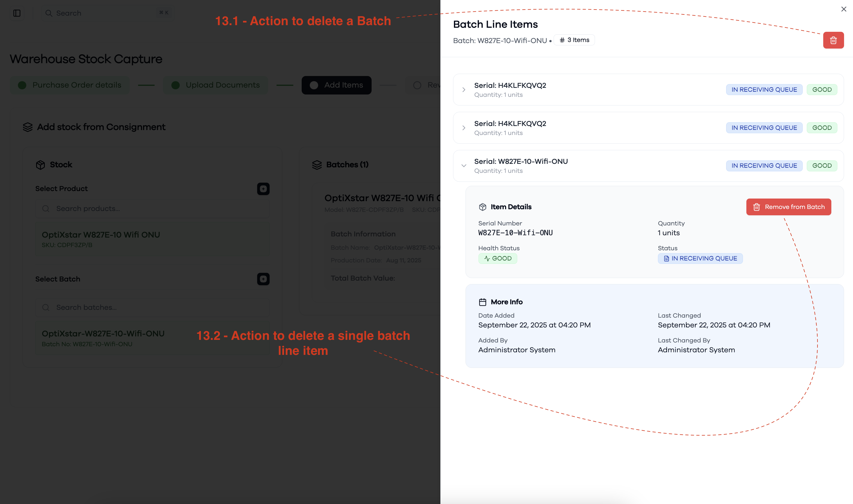Click the Last Changed timestamp
Image resolution: width=853 pixels, height=504 pixels.
tap(714, 325)
